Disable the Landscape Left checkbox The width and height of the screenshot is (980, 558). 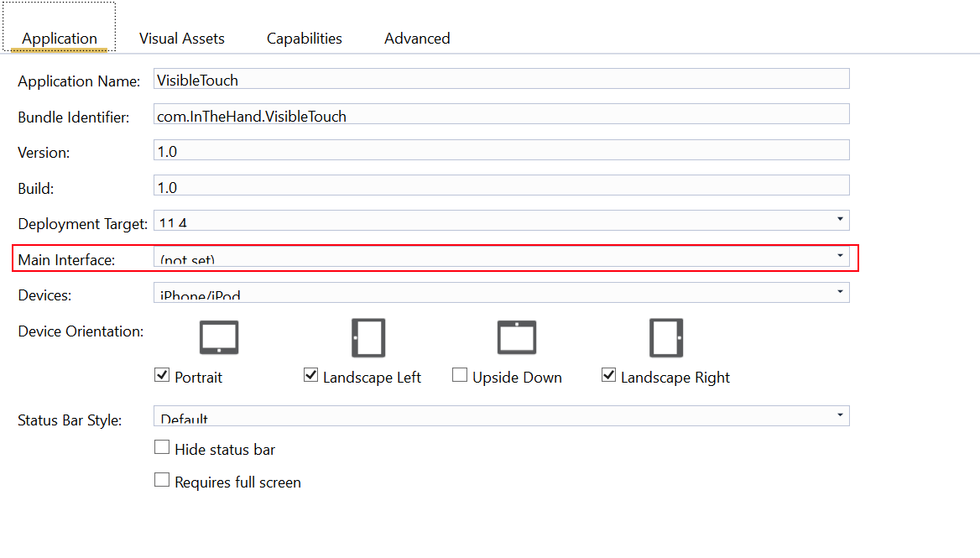pyautogui.click(x=311, y=376)
